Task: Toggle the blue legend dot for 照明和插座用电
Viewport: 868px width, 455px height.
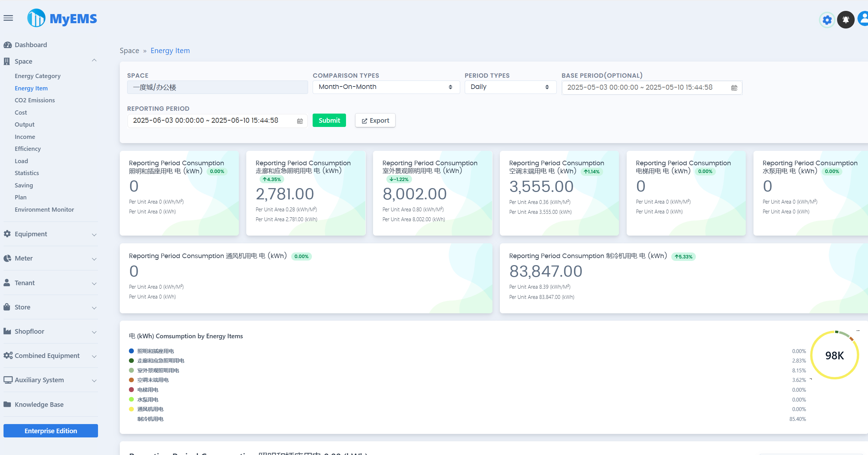Action: click(x=131, y=351)
